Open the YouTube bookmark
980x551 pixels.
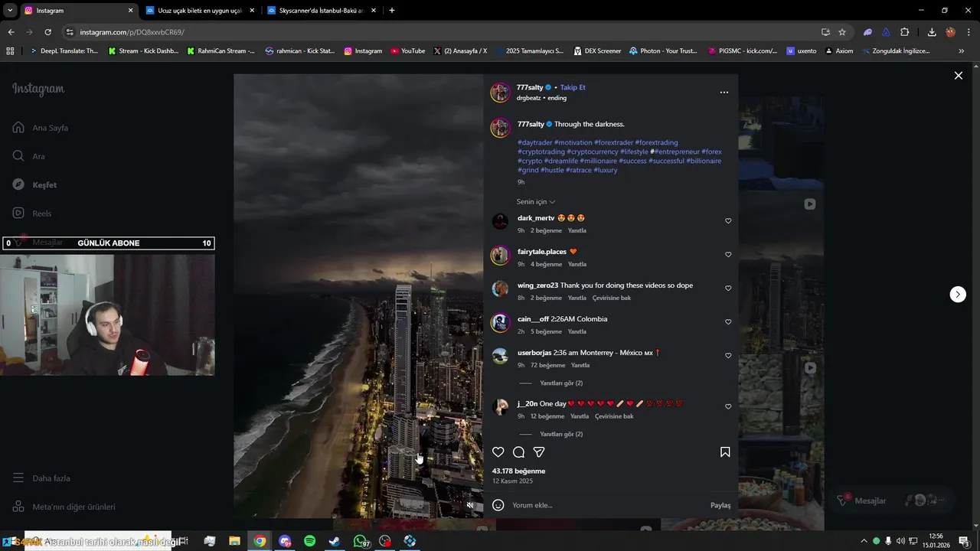[407, 51]
